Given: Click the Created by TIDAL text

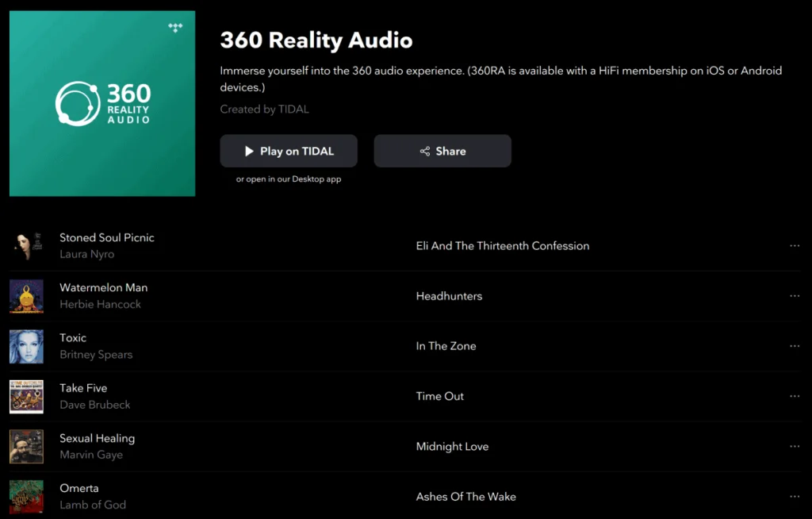Looking at the screenshot, I should [x=264, y=110].
